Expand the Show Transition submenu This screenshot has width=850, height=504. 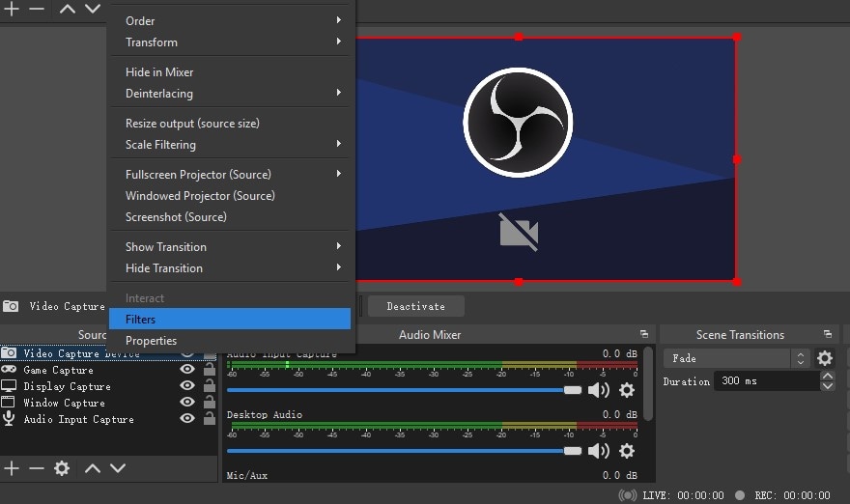click(230, 246)
